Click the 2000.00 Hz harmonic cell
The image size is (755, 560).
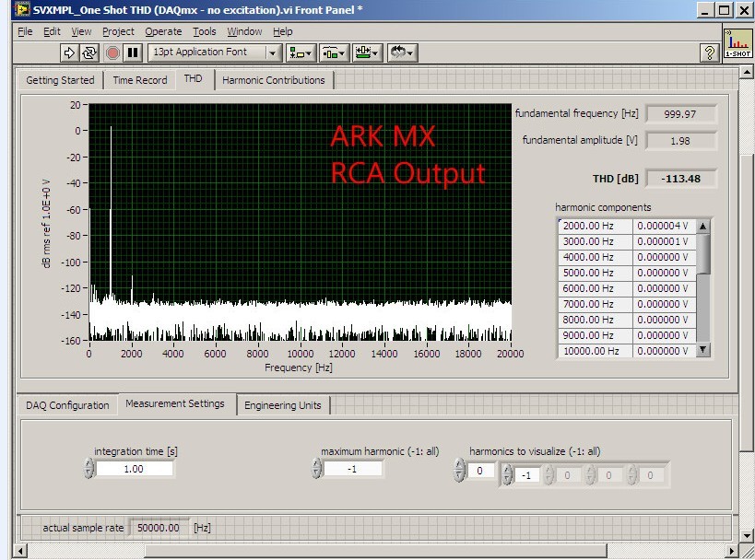click(596, 226)
